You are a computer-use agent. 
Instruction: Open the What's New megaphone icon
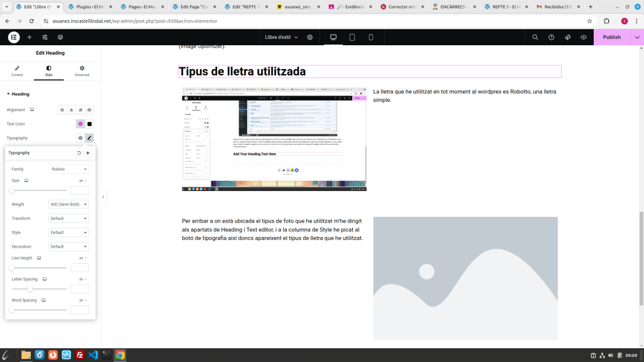[x=567, y=37]
